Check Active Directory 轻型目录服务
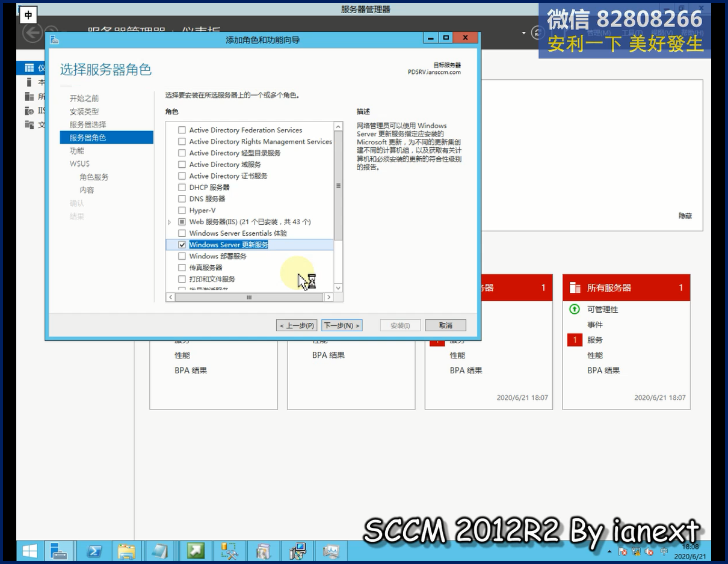Screen dimensions: 728x564 pos(182,153)
